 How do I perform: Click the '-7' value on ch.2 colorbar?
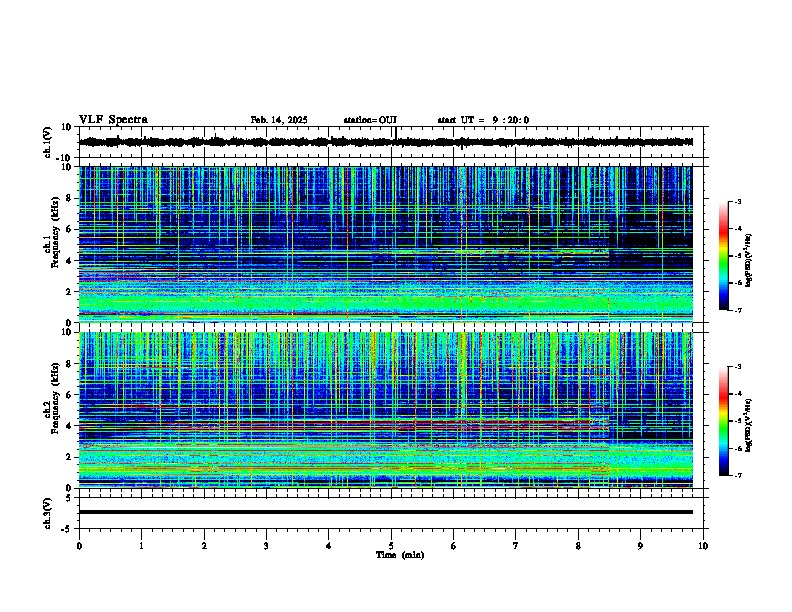[x=737, y=475]
